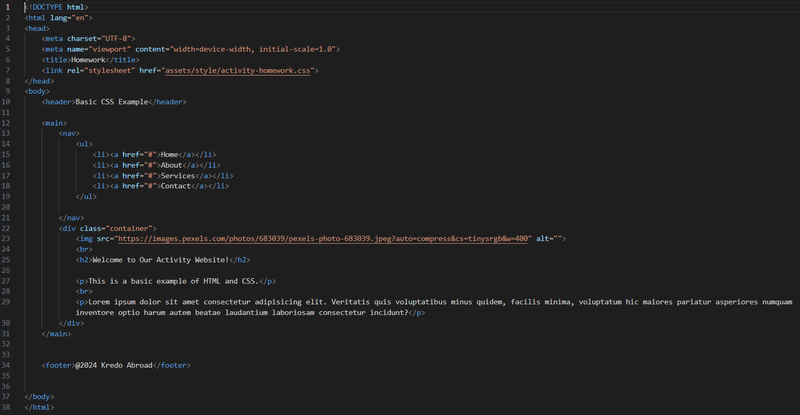Place cursor on Home anchor text
This screenshot has height=415, width=800.
[169, 154]
